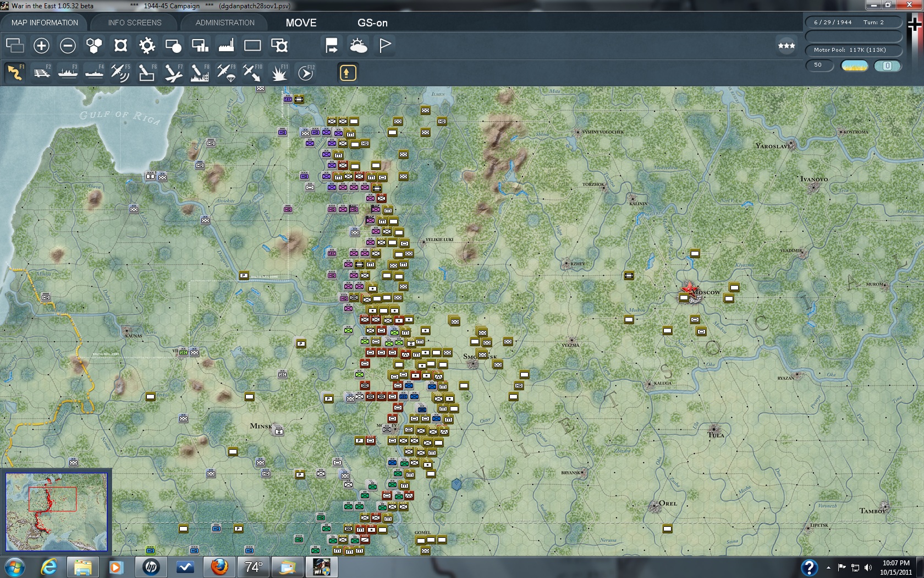The width and height of the screenshot is (924, 578).
Task: Click the yellow up-arrow button
Action: click(x=347, y=73)
